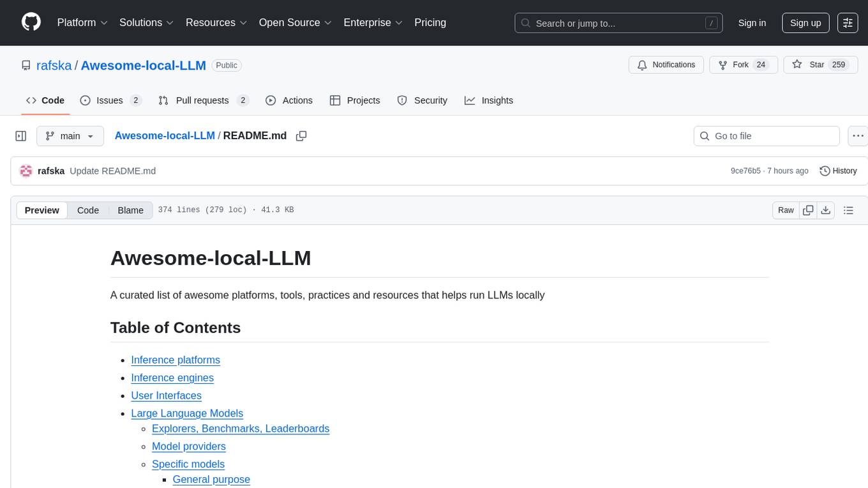Switch to the Blame view
This screenshot has width=868, height=488.
(130, 210)
